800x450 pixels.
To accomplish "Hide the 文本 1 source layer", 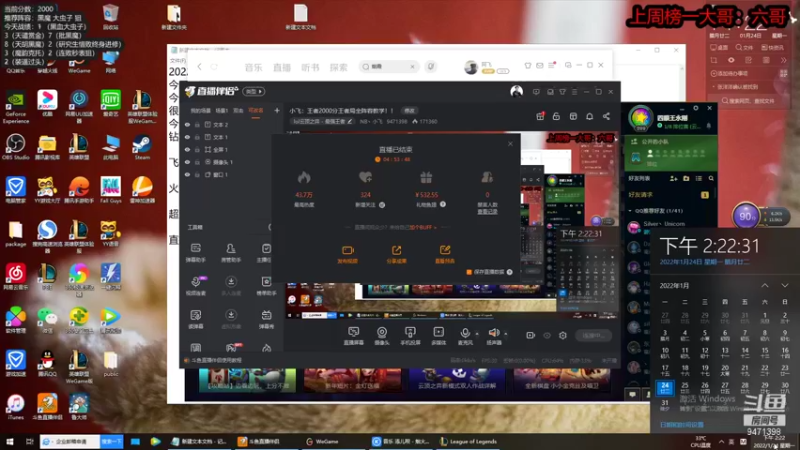I will pyautogui.click(x=187, y=137).
